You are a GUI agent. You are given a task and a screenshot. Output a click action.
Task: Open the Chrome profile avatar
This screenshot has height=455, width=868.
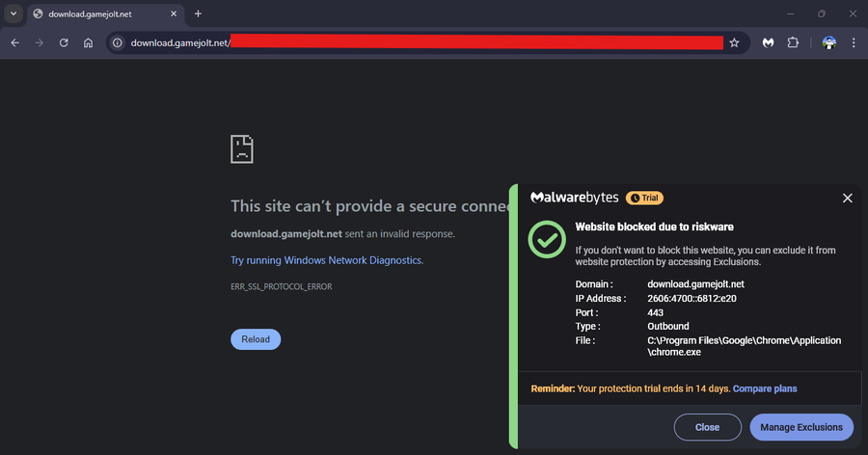pyautogui.click(x=828, y=42)
